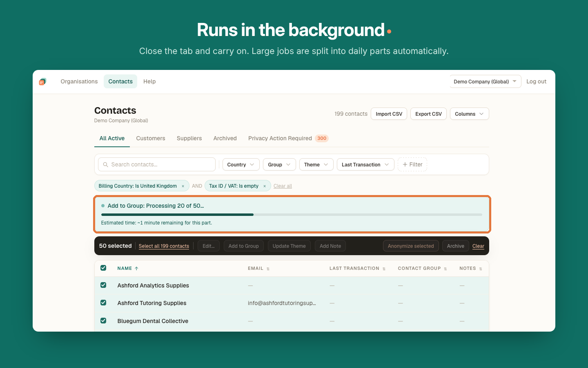Click the Contact Group column sort icon

point(445,269)
